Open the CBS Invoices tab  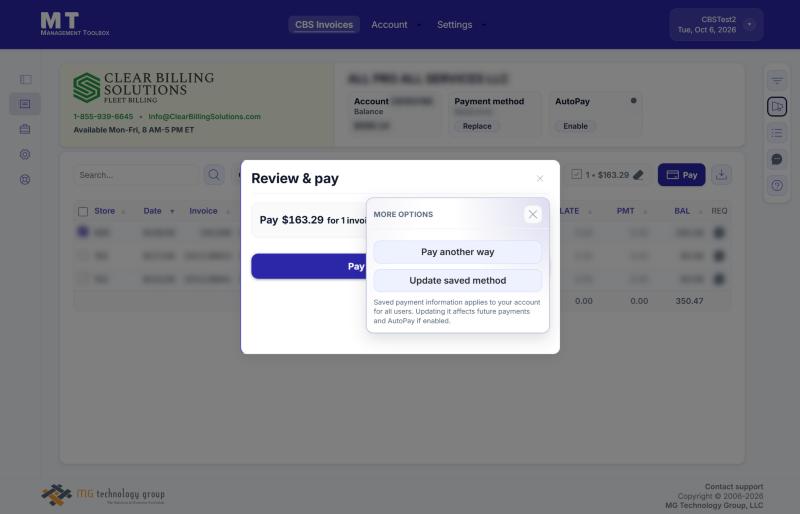coord(324,25)
